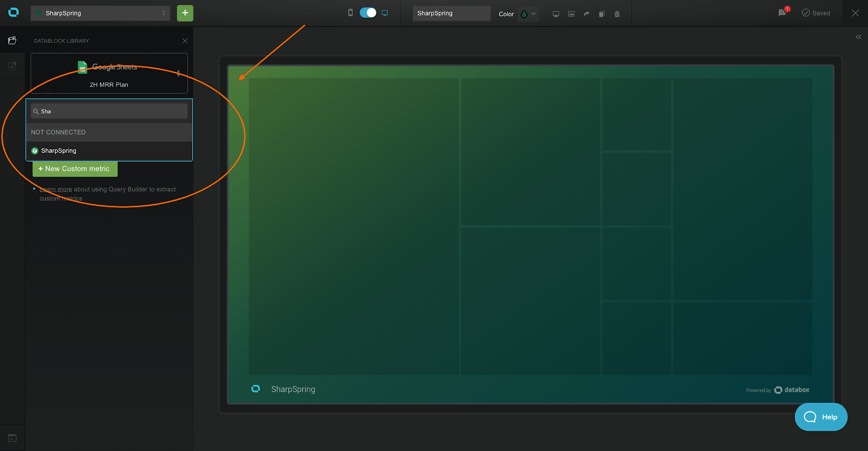This screenshot has width=868, height=451.
Task: Open the SharpSpring databoard selector dropdown
Action: [100, 13]
